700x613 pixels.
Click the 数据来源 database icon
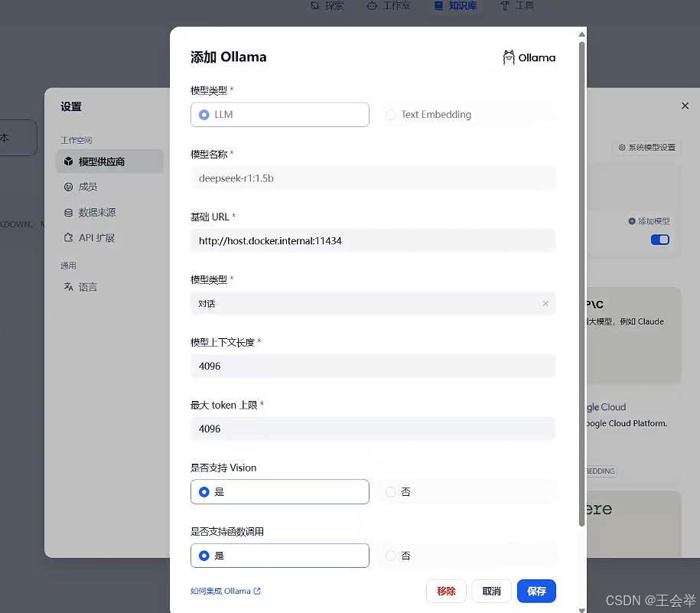tap(68, 213)
